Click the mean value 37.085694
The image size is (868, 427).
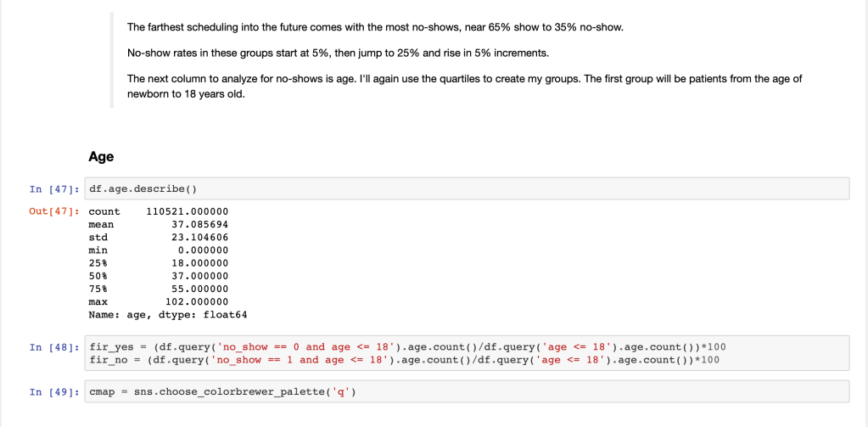tap(199, 224)
